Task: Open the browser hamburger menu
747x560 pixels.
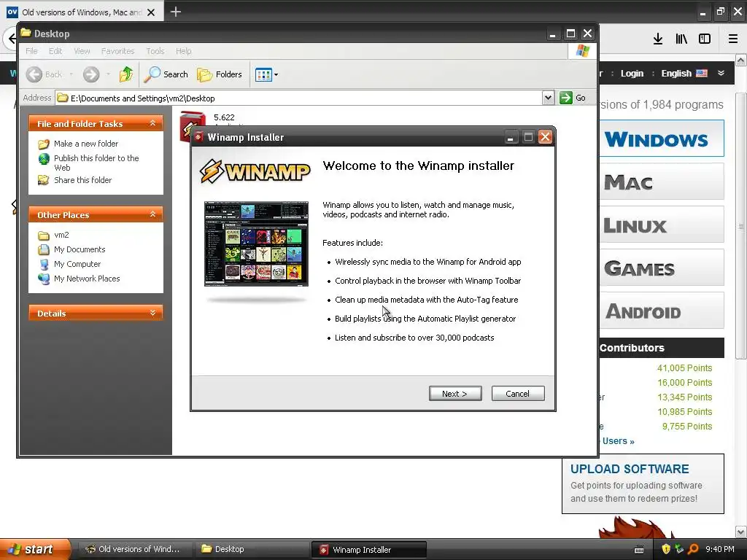Action: [x=733, y=39]
